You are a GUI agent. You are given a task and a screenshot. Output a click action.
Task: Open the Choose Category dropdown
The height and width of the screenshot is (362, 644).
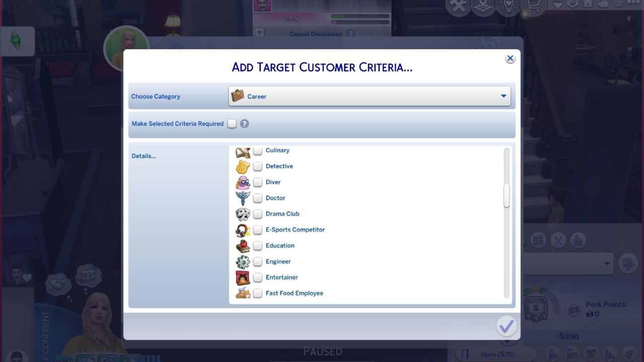tap(371, 96)
